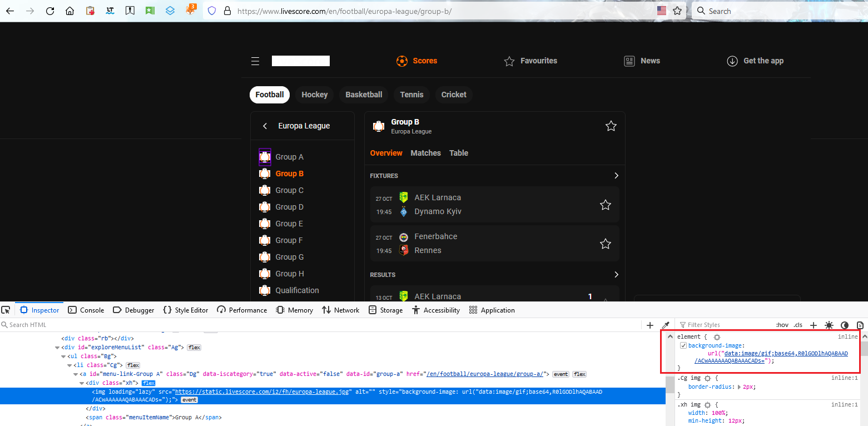Toggle flex badge on exploreMenuList div
The width and height of the screenshot is (868, 426).
(x=194, y=347)
